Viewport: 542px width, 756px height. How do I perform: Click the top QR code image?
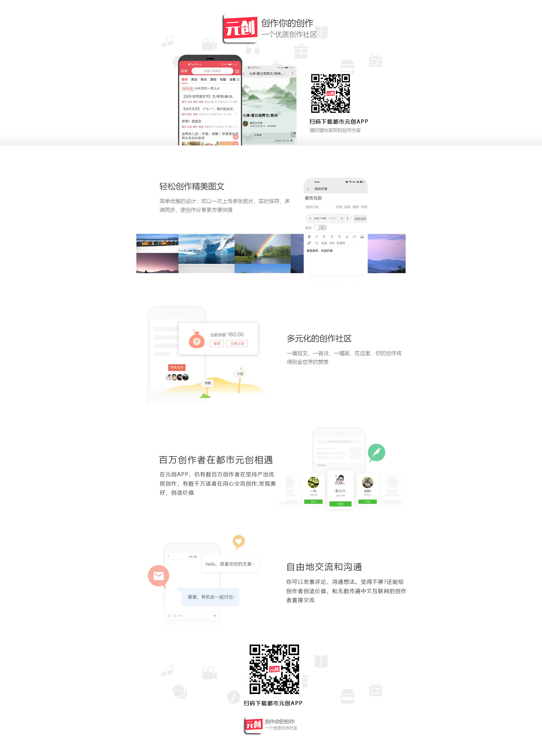(x=330, y=93)
